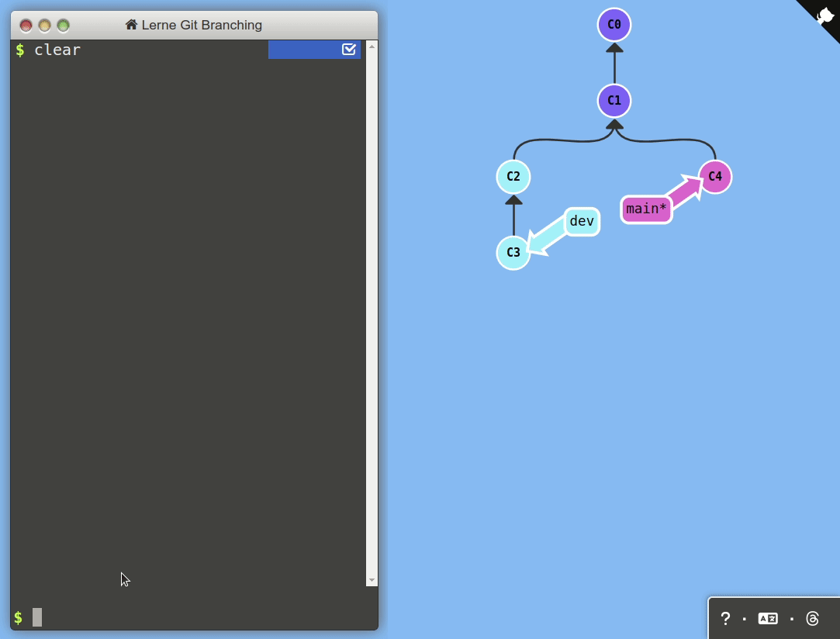Click the blue status bar of clear command
840x639 pixels.
click(304, 50)
